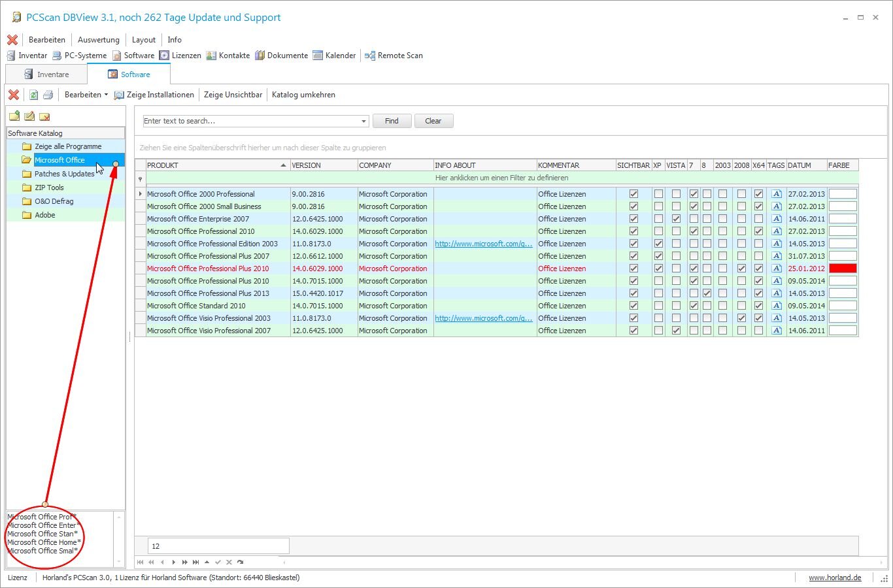The width and height of the screenshot is (893, 588).
Task: Select Zeige alle Programme in the catalog
Action: click(68, 146)
